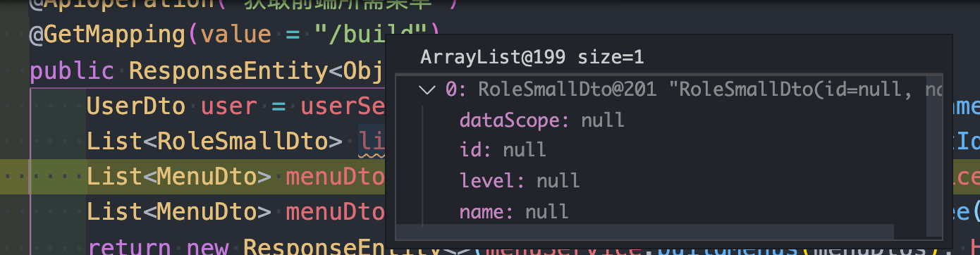
Task: Click the 'public' keyword
Action: 71,71
